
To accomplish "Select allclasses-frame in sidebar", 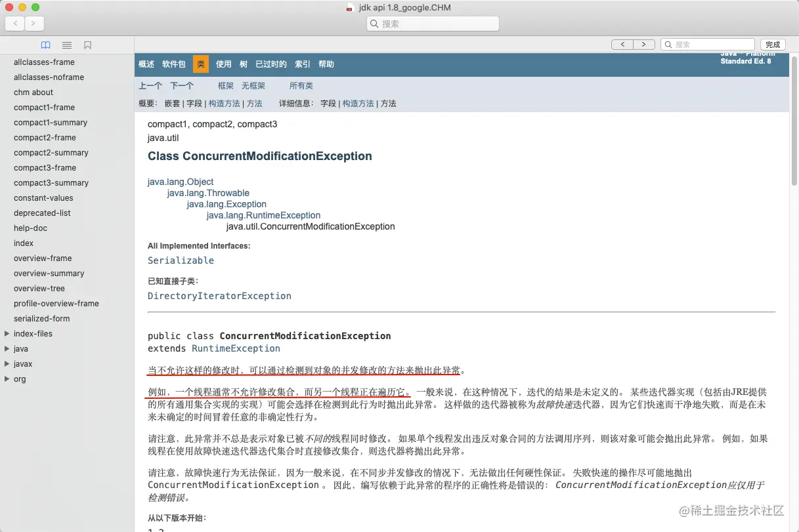I will tap(44, 62).
